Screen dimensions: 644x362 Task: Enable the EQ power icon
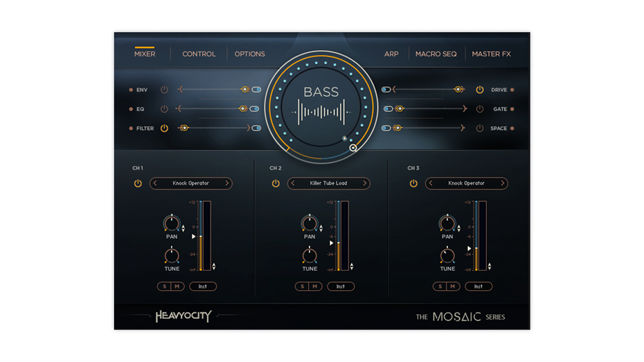tap(164, 109)
